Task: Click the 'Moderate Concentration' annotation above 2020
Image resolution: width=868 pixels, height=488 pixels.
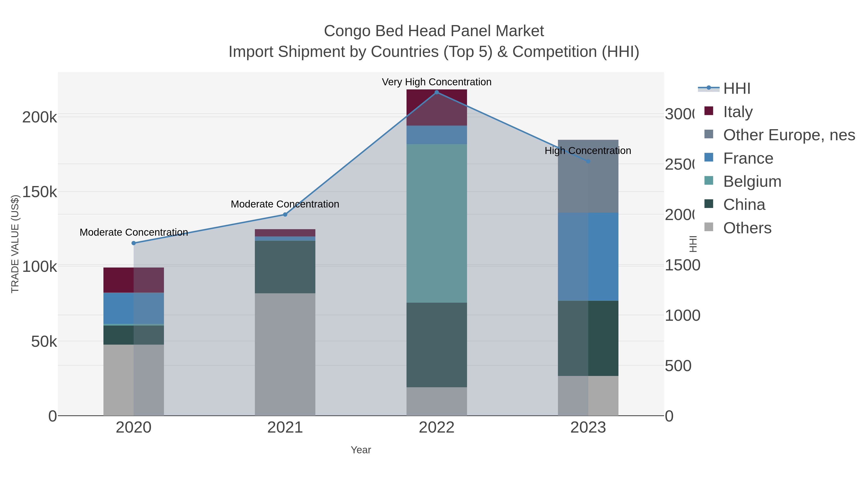Action: tap(134, 232)
